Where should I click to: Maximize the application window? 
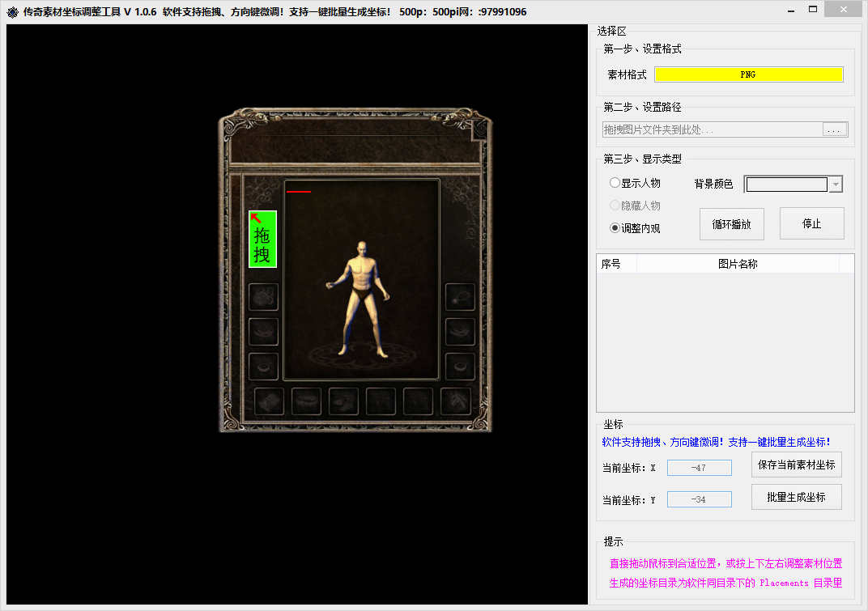[813, 10]
